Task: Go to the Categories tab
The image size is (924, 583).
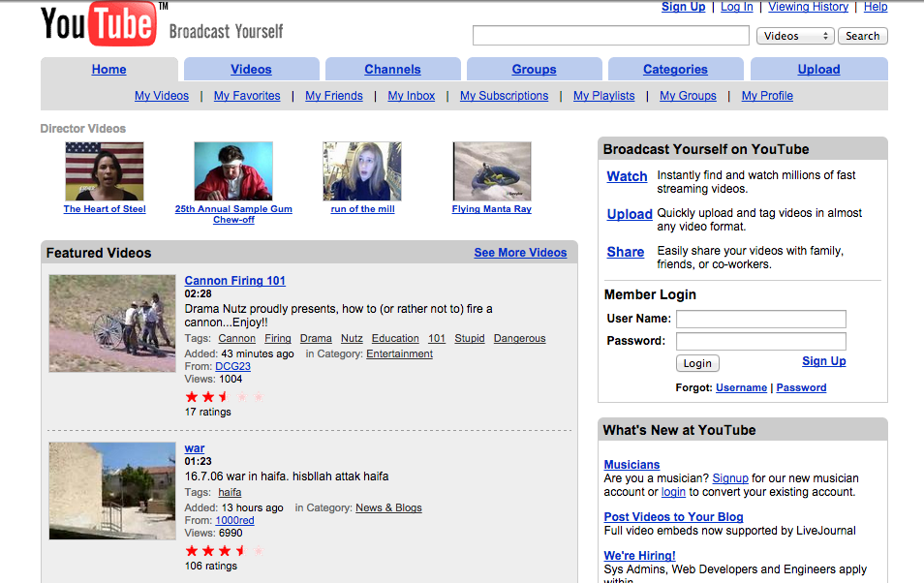Action: coord(675,69)
